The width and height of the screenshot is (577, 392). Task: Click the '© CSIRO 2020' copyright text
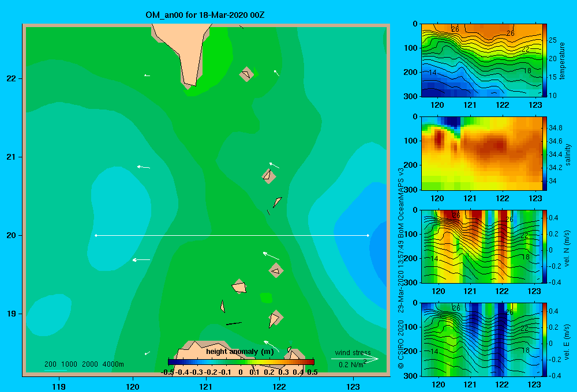pos(401,344)
